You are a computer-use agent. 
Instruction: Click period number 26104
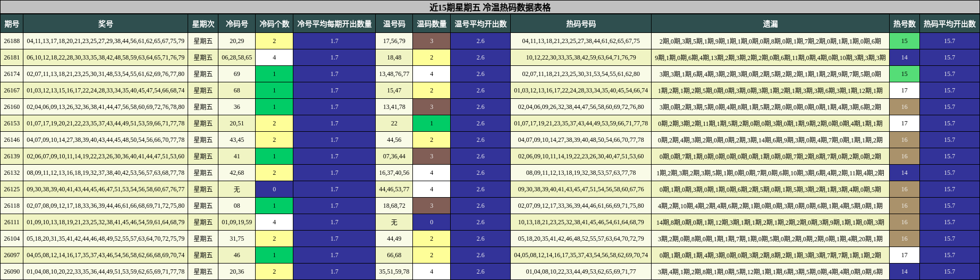coord(12,239)
